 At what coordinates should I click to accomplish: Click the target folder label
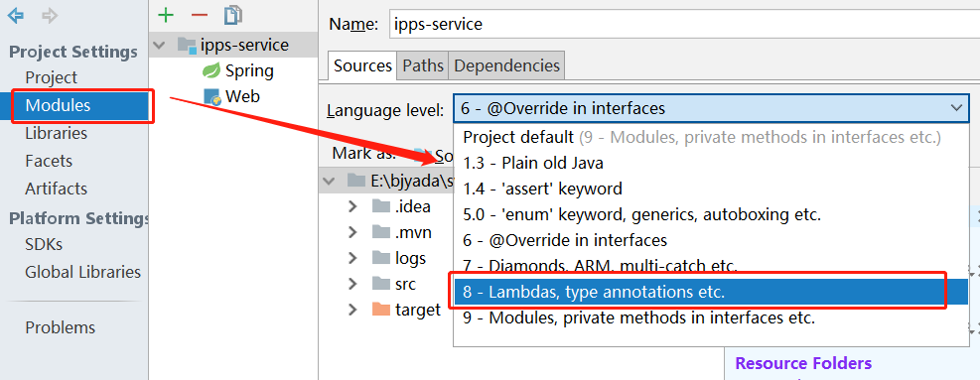(x=417, y=310)
